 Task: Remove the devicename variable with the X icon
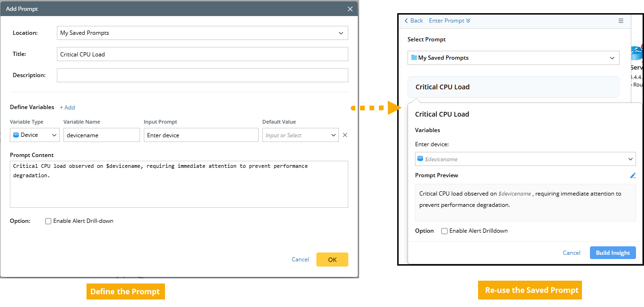pos(345,135)
